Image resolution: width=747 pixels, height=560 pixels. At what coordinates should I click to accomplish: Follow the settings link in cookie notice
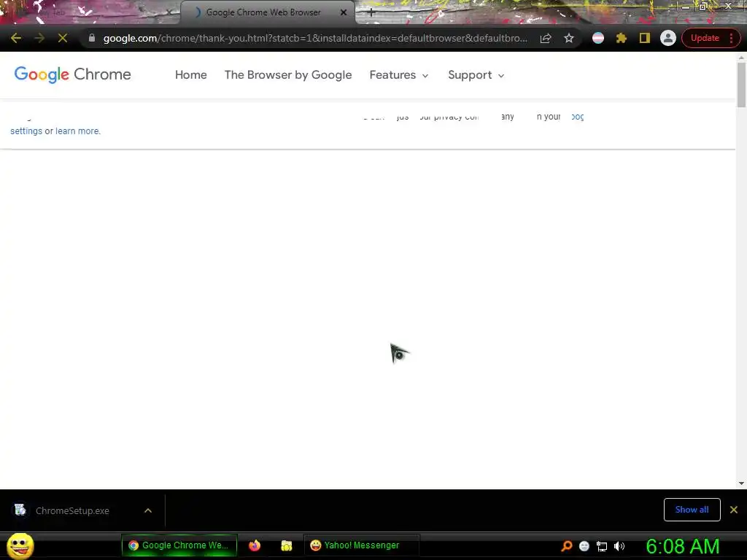click(26, 131)
